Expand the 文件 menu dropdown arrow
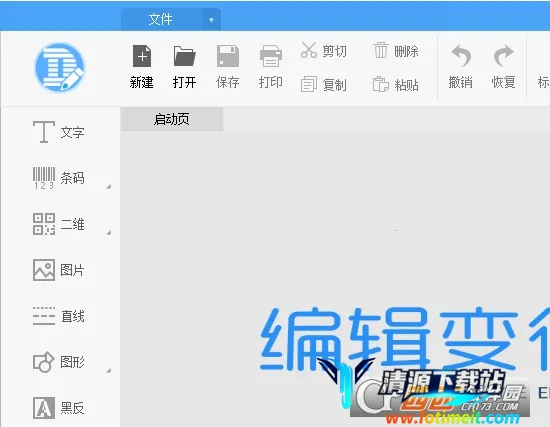This screenshot has width=550, height=427. point(212,20)
